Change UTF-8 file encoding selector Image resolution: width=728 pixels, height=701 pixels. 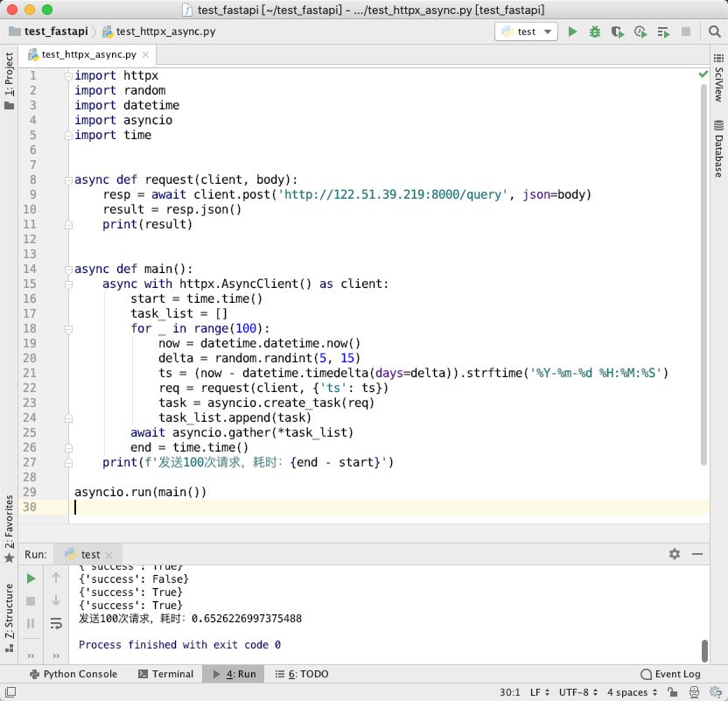pos(578,692)
